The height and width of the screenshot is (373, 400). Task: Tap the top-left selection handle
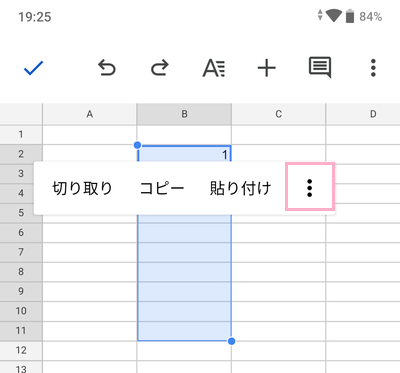coord(137,145)
